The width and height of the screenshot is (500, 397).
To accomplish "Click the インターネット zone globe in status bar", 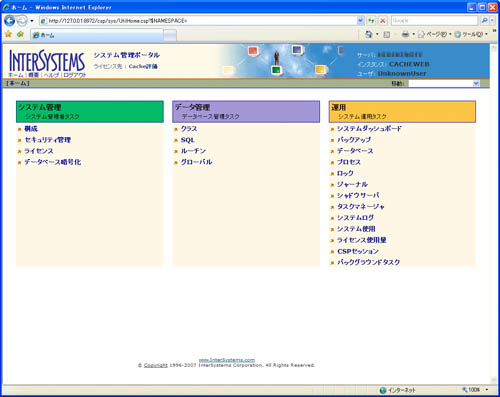I will tap(383, 390).
